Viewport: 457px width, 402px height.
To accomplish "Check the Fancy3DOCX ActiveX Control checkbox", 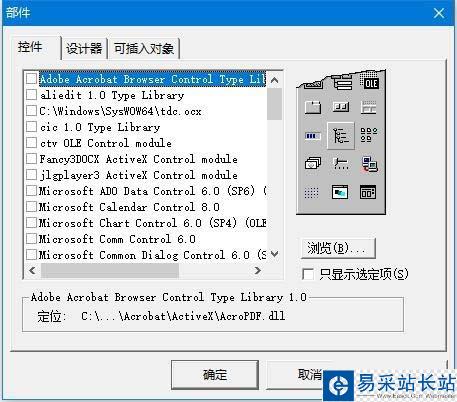I will coord(31,159).
